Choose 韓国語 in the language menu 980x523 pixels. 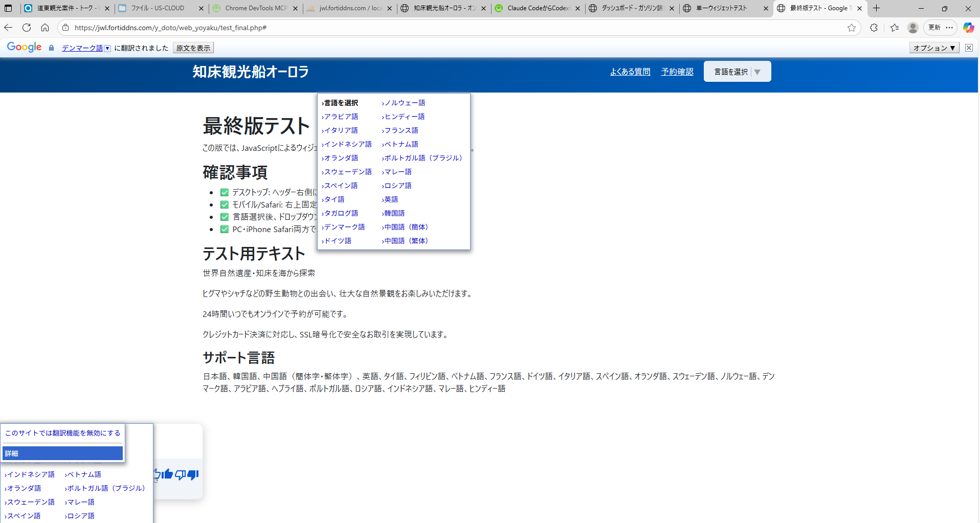tap(394, 213)
